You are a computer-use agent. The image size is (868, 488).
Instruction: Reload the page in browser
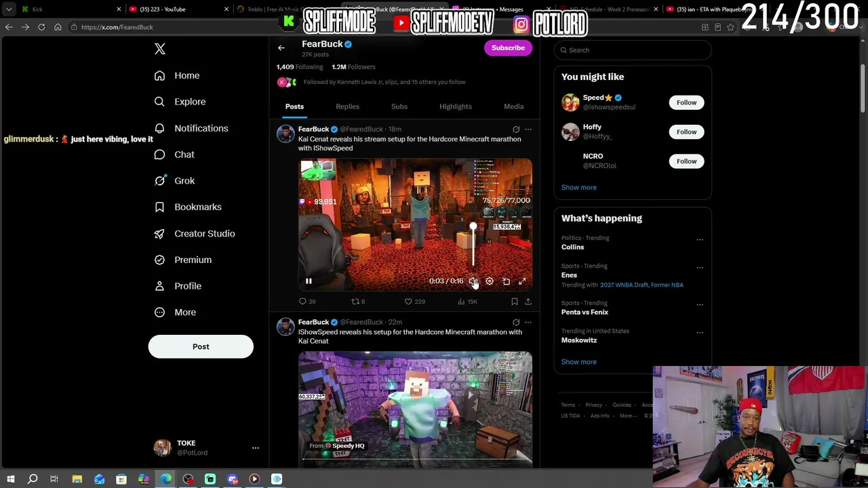pos(41,27)
